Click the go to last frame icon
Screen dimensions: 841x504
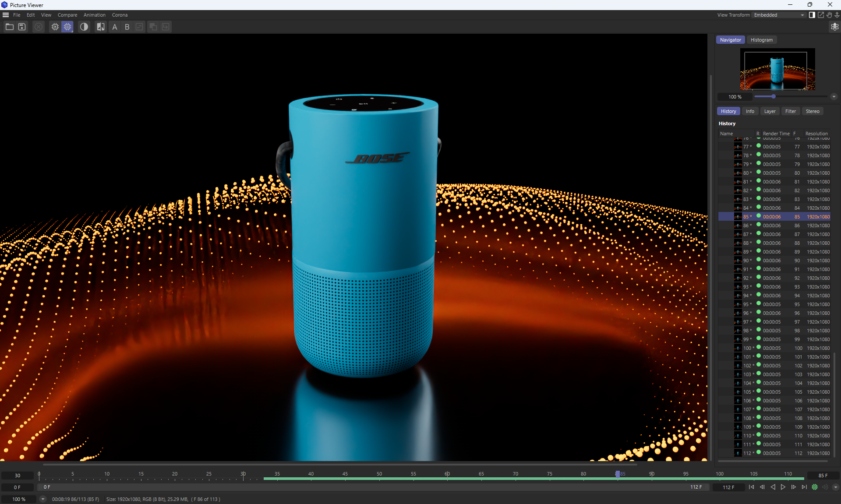804,487
